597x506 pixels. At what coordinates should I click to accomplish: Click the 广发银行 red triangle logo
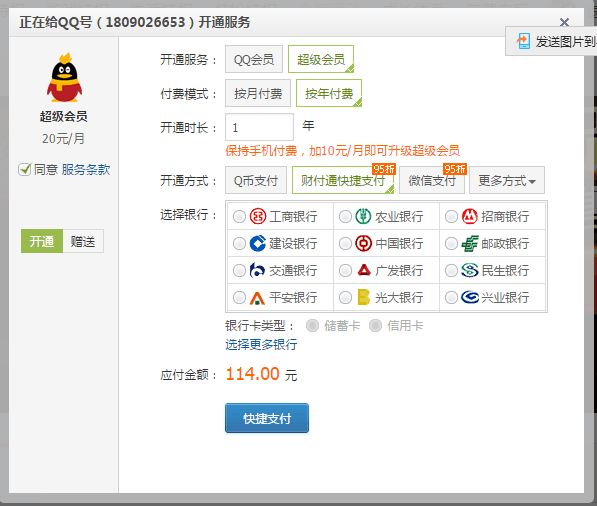[x=364, y=270]
